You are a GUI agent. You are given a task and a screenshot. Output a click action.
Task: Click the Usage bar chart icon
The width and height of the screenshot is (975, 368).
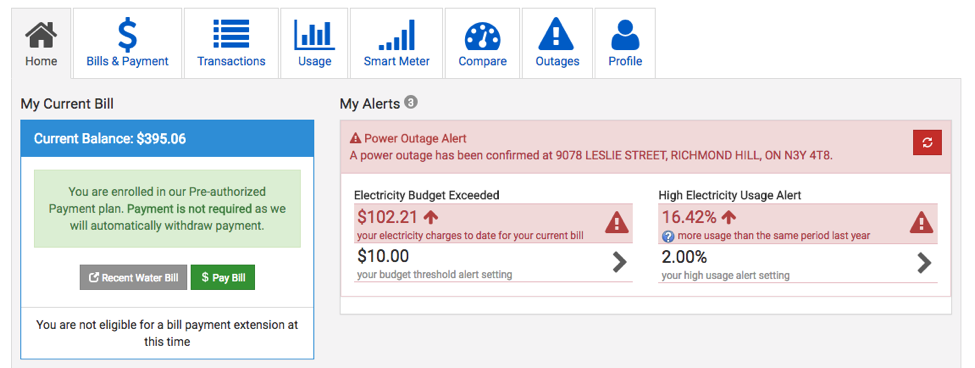click(315, 35)
